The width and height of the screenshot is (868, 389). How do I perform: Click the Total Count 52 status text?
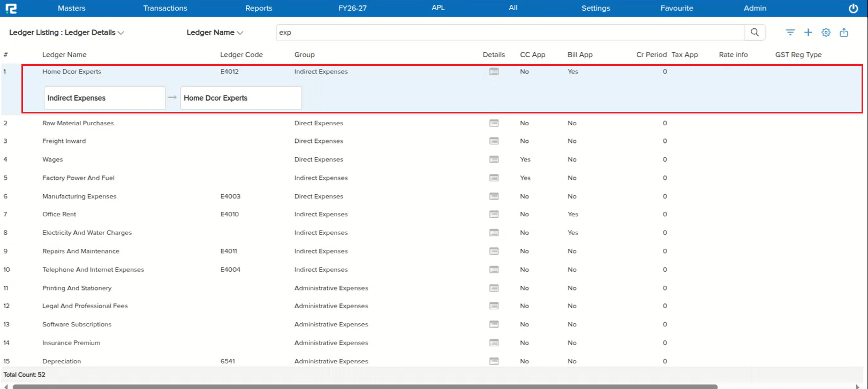pyautogui.click(x=24, y=375)
